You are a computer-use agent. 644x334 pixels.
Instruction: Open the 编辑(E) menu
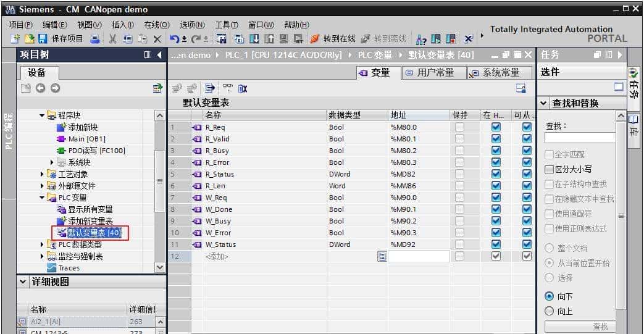[x=54, y=25]
